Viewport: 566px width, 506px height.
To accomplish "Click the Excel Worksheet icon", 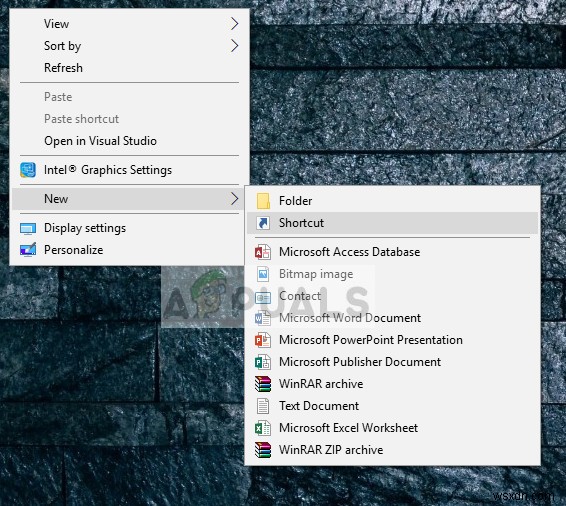I will pos(263,428).
